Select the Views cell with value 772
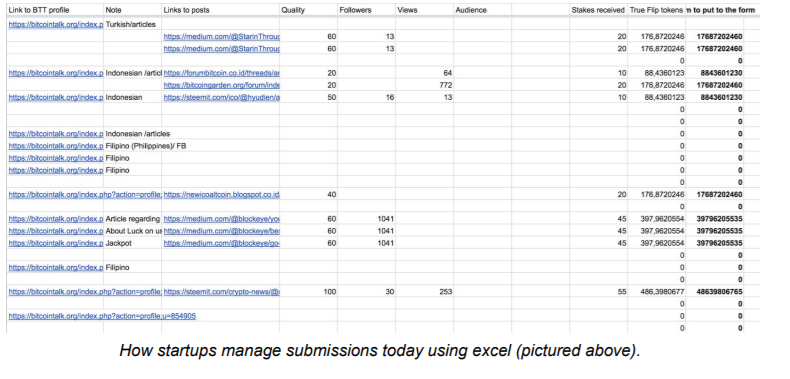 click(x=424, y=85)
